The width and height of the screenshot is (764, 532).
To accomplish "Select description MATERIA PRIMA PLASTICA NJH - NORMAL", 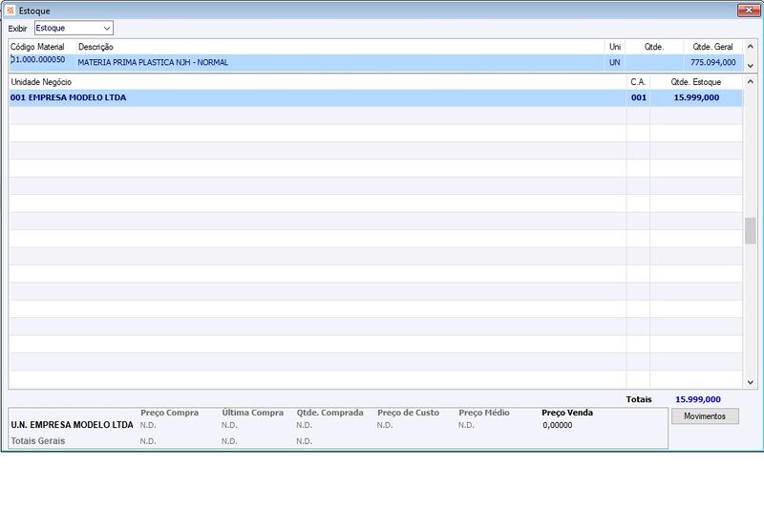I will click(153, 62).
